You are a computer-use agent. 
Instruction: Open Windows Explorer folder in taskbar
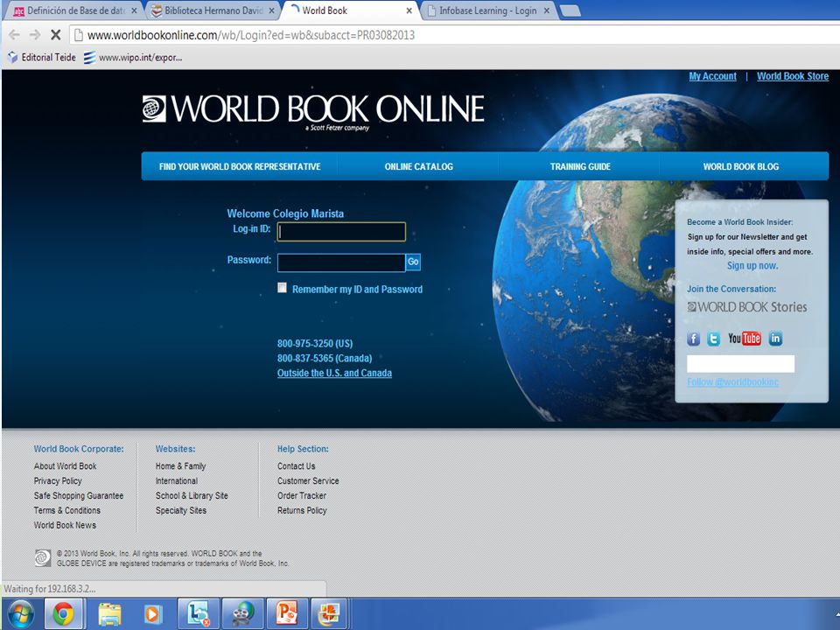coord(110,614)
